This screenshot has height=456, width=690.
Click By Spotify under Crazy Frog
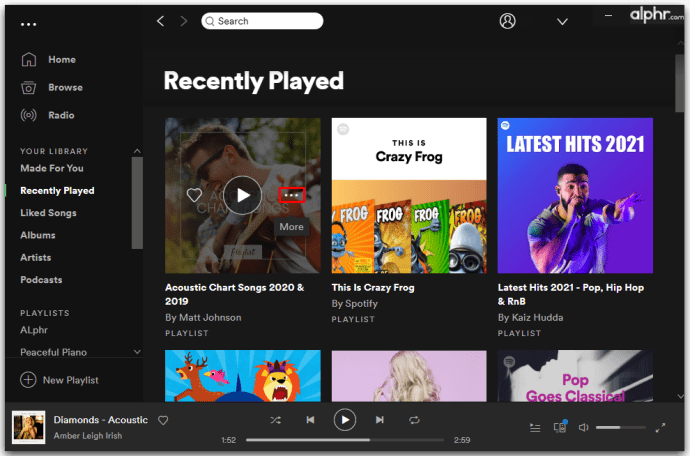355,304
